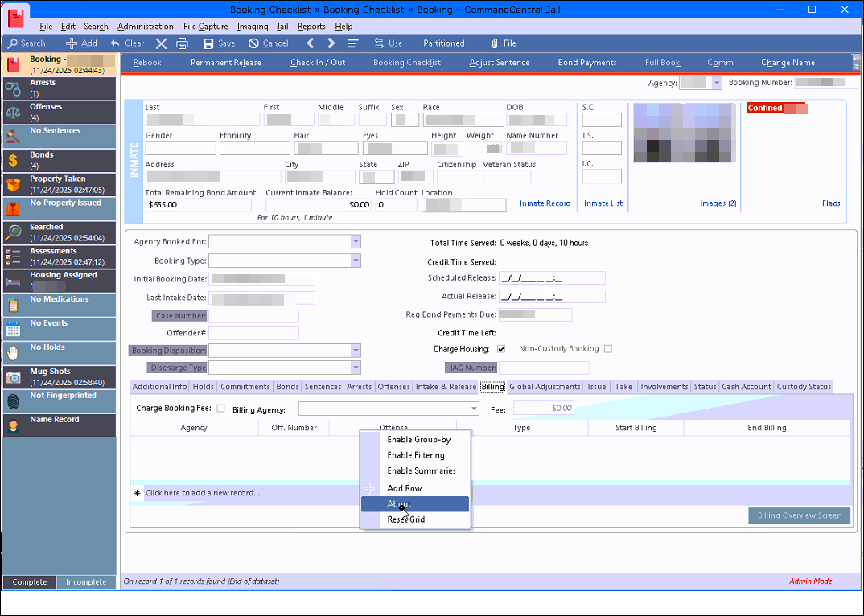864x616 pixels.
Task: Open Bonds dollar sign item
Action: (60, 160)
